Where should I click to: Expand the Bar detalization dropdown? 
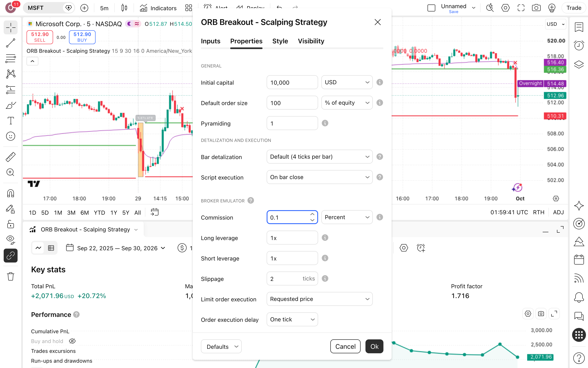(320, 157)
